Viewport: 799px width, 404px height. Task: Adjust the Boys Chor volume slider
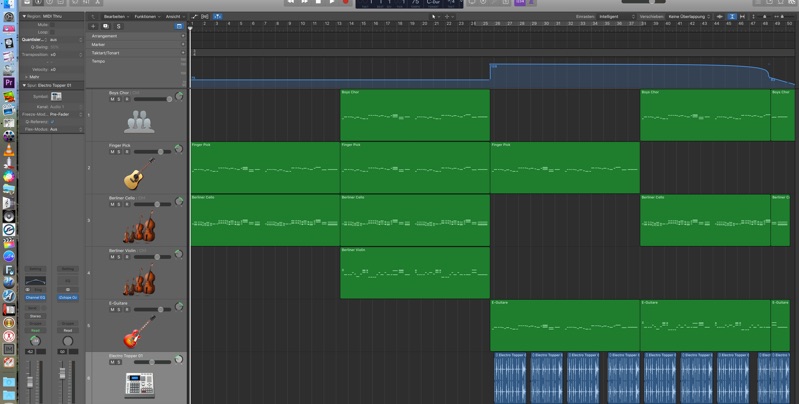pyautogui.click(x=153, y=99)
